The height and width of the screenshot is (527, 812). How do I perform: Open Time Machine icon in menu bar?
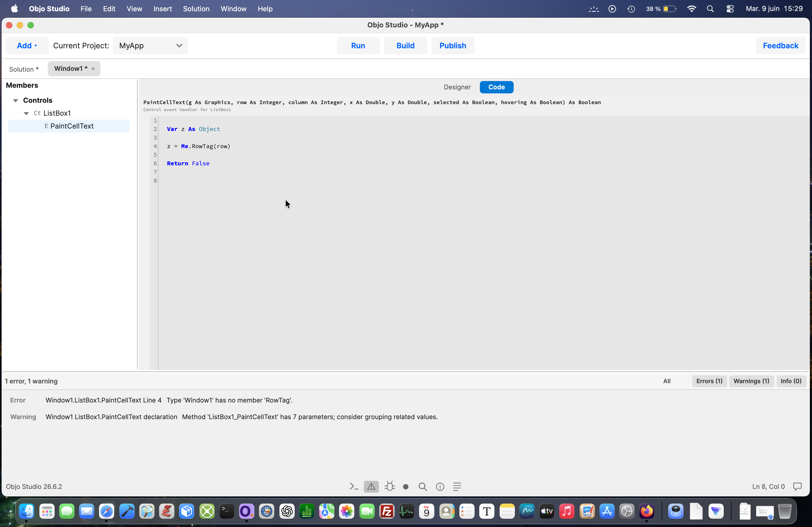pyautogui.click(x=631, y=9)
